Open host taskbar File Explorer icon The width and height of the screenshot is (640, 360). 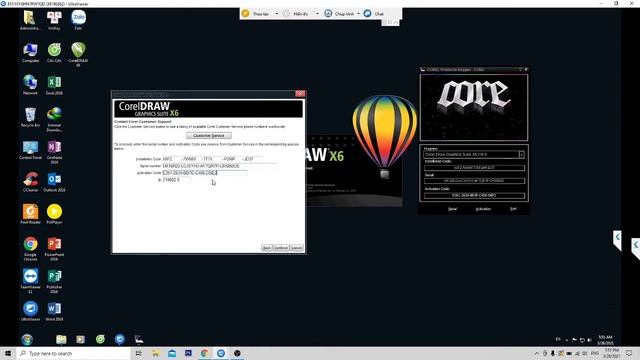pos(155,353)
